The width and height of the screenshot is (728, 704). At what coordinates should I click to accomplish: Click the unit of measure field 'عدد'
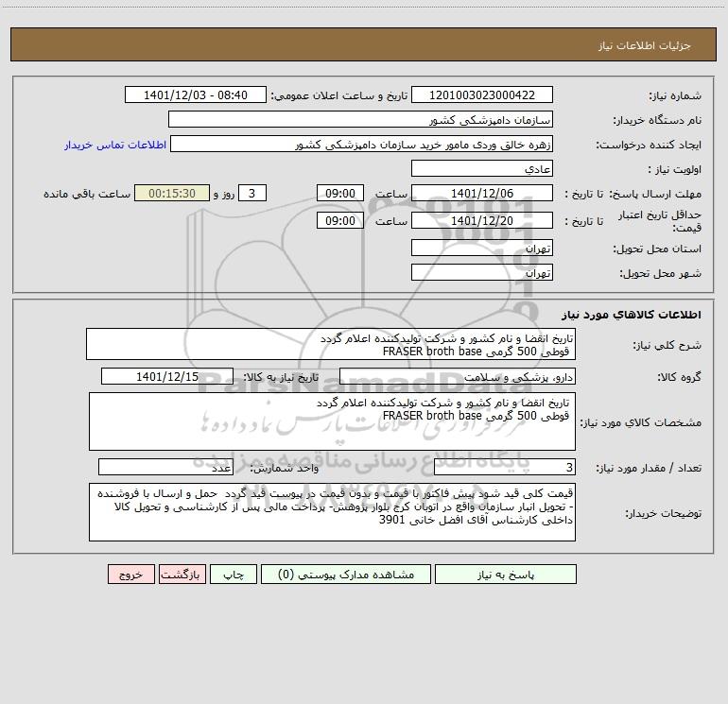tap(165, 468)
